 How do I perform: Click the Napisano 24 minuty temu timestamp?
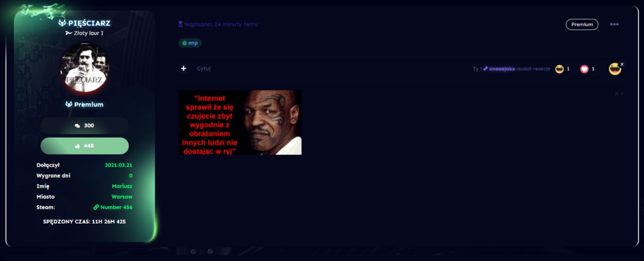tap(221, 24)
